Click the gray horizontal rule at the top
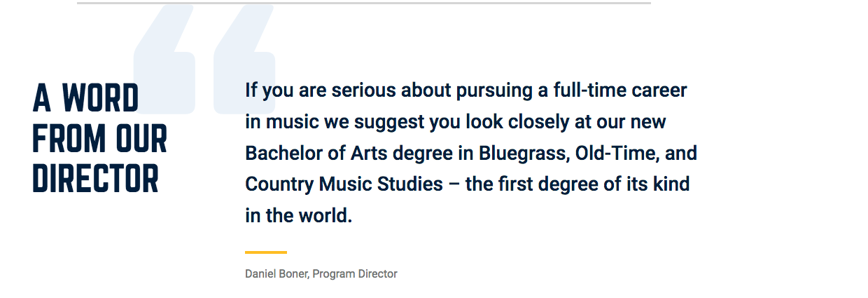 [x=363, y=3]
